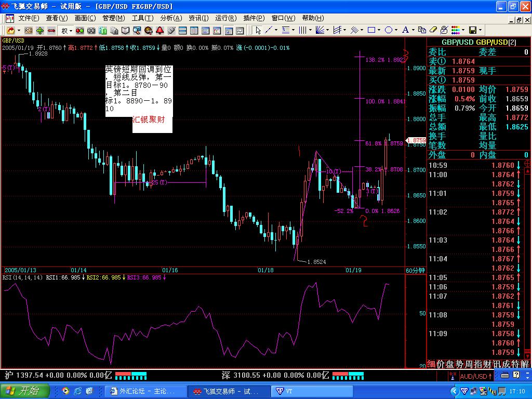Open the 分析(A) menu
Image resolution: width=532 pixels, height=399 pixels.
(x=171, y=18)
